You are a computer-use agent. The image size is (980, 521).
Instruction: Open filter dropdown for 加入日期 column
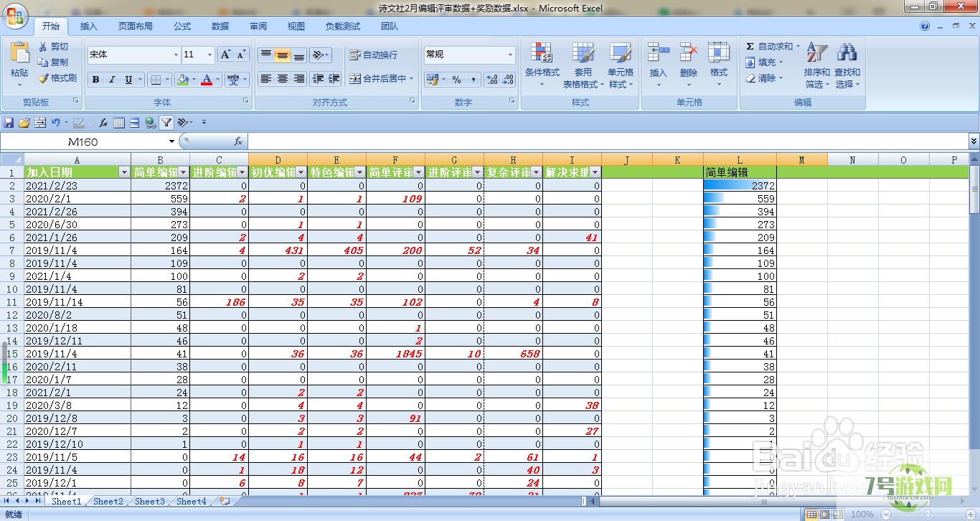tap(124, 172)
